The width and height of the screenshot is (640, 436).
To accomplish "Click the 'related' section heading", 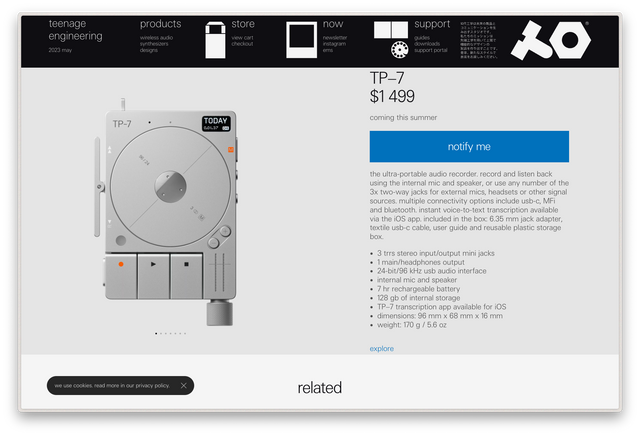I will pos(320,388).
